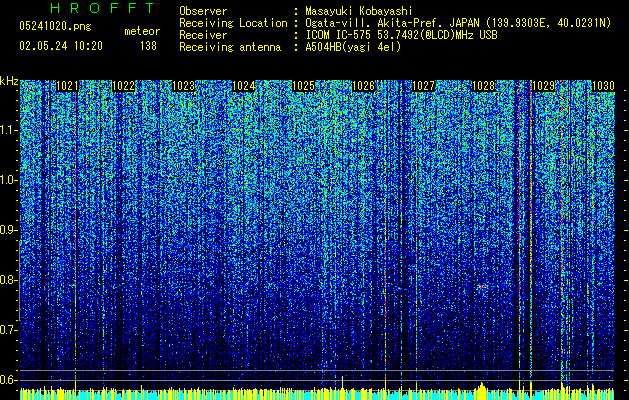Click the kHz axis unit label
This screenshot has height=400, width=629.
coord(9,81)
